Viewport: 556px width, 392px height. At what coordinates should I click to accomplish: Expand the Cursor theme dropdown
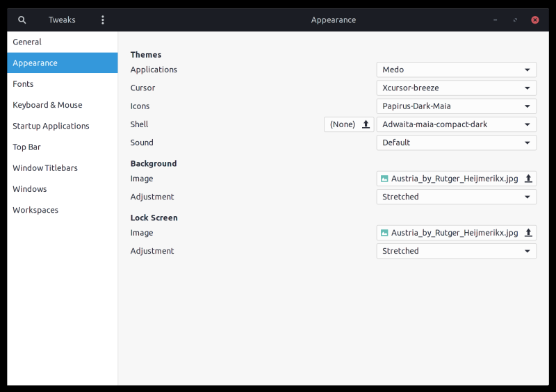tap(456, 88)
